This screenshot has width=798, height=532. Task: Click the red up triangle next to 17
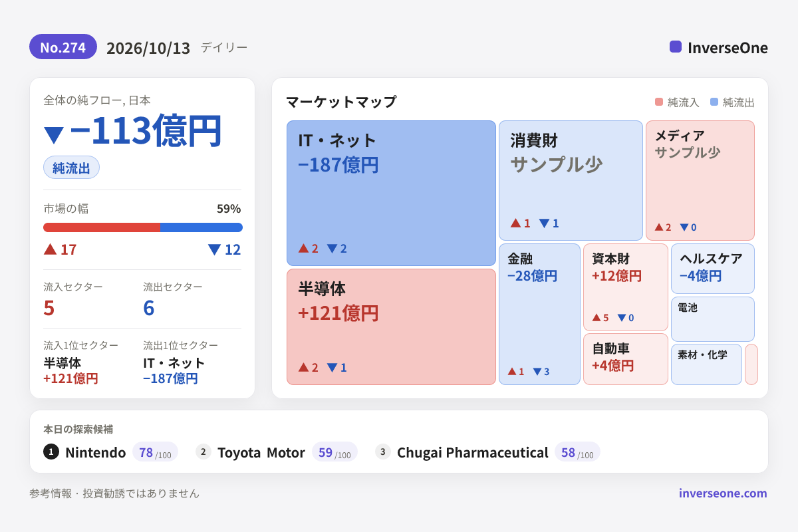click(50, 249)
